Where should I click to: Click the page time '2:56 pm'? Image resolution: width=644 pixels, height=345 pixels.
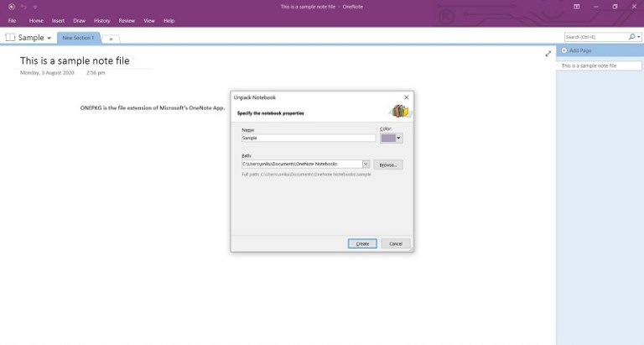[96, 73]
